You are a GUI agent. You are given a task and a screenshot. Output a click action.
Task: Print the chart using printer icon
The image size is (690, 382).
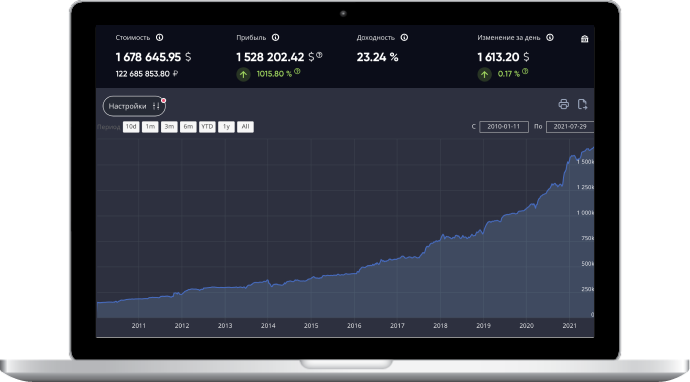(564, 104)
